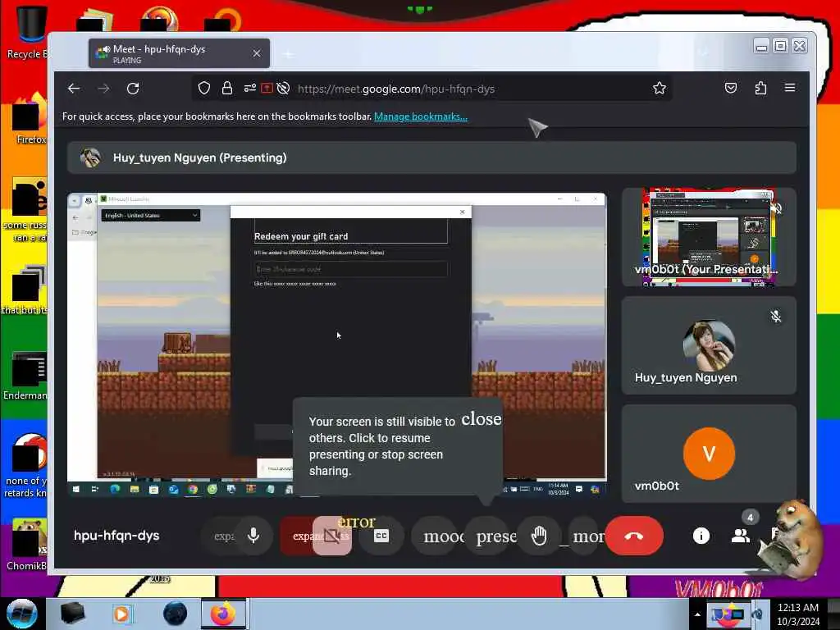
Task: Reload the Google Meet page
Action: point(133,89)
